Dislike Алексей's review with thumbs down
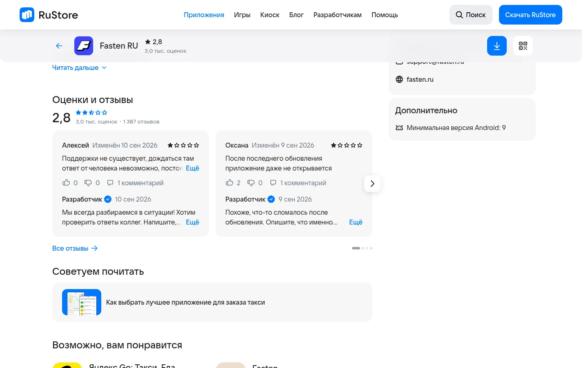588x368 pixels. [88, 183]
